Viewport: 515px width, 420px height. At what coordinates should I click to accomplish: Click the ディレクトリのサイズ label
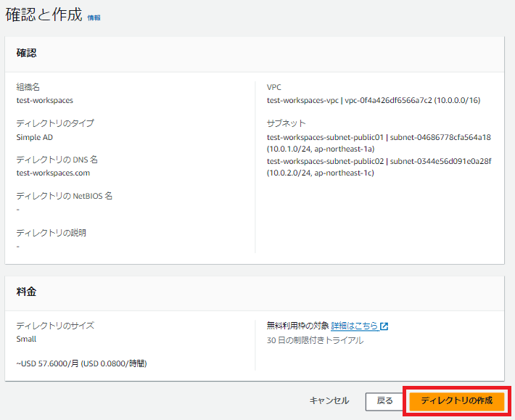pyautogui.click(x=55, y=326)
